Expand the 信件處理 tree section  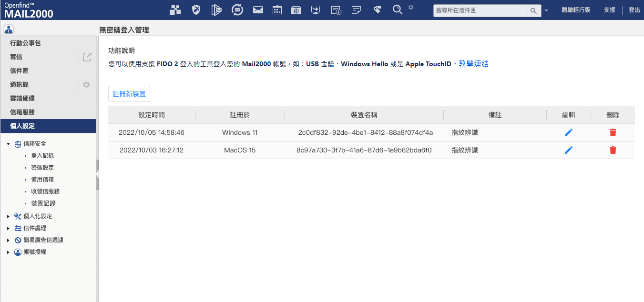pos(8,228)
